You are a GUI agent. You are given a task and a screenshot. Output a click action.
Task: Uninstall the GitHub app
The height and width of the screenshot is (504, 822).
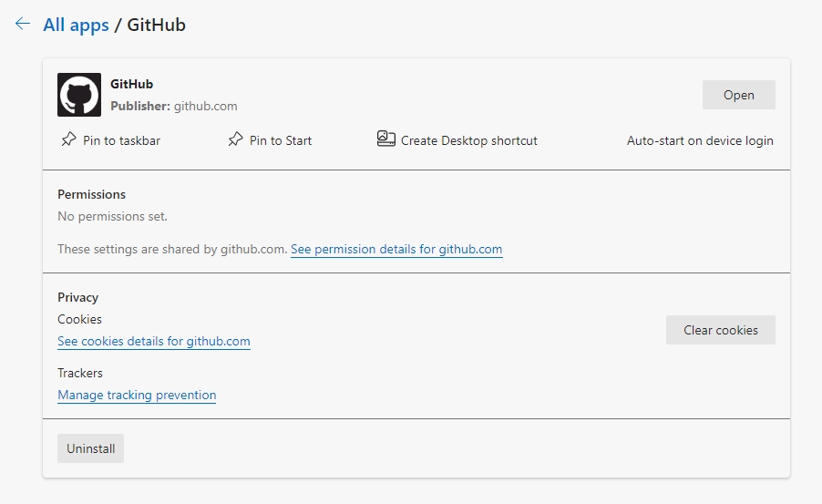click(x=90, y=448)
